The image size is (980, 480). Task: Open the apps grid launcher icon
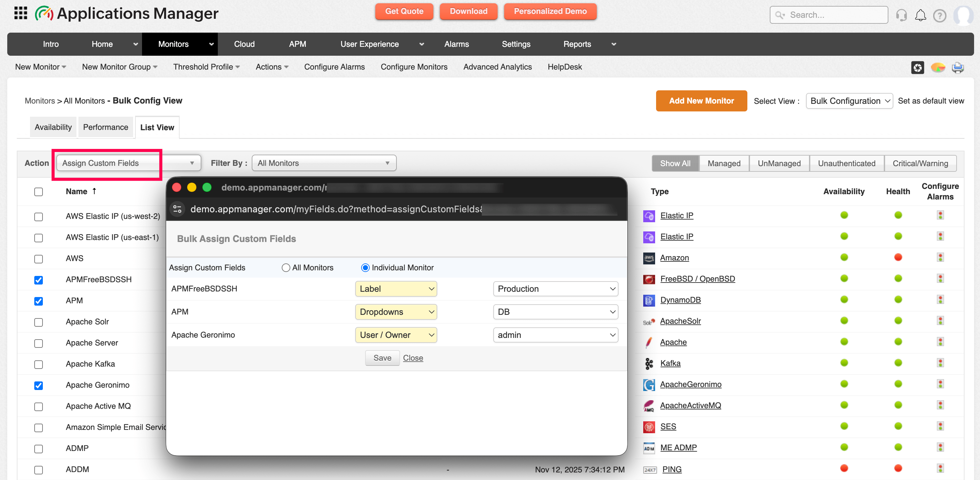click(20, 13)
